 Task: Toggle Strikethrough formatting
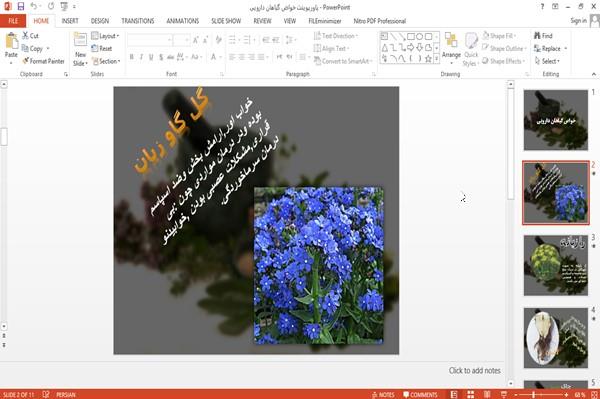tap(171, 57)
